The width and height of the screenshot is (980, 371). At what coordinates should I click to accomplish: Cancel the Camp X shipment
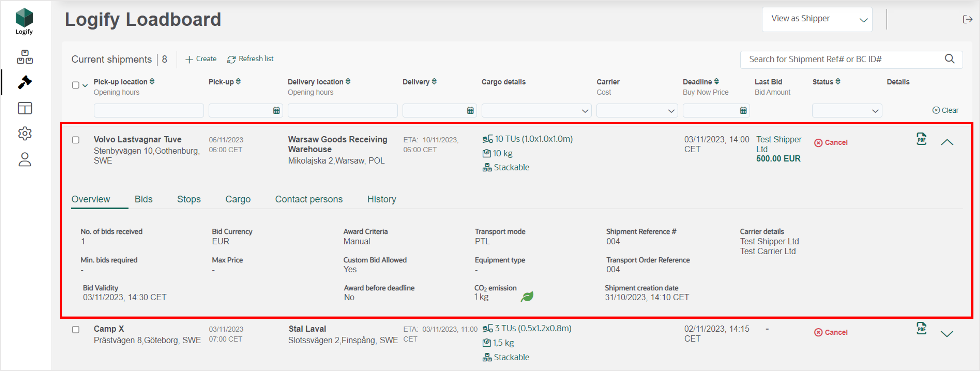click(x=831, y=332)
